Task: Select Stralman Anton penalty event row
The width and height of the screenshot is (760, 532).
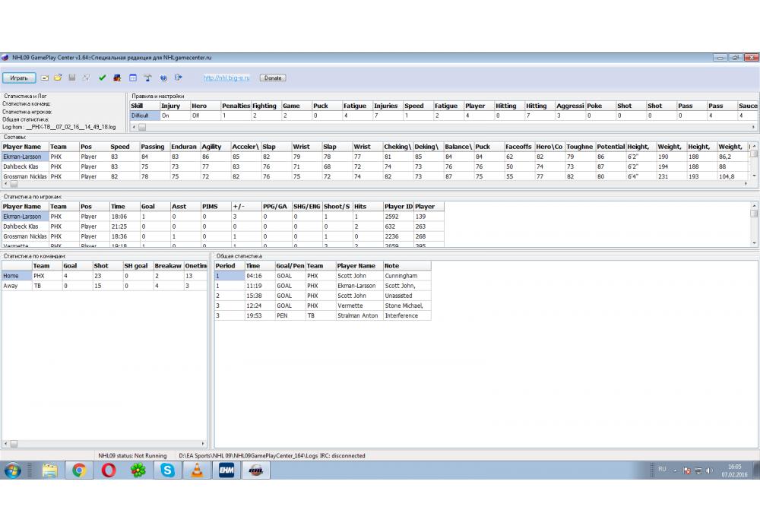Action: 356,315
